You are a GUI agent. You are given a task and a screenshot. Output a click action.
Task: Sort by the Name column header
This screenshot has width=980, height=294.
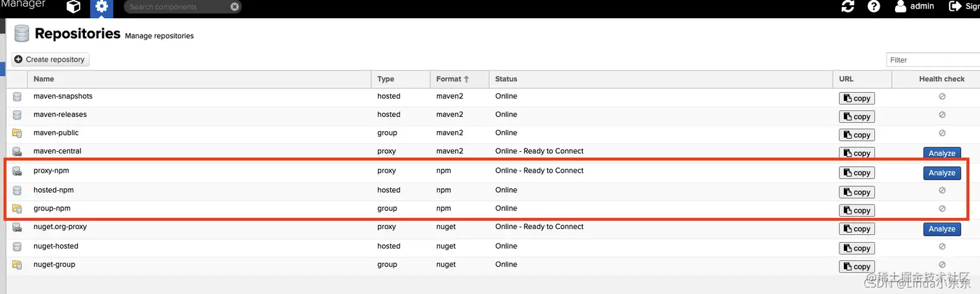tap(200, 79)
